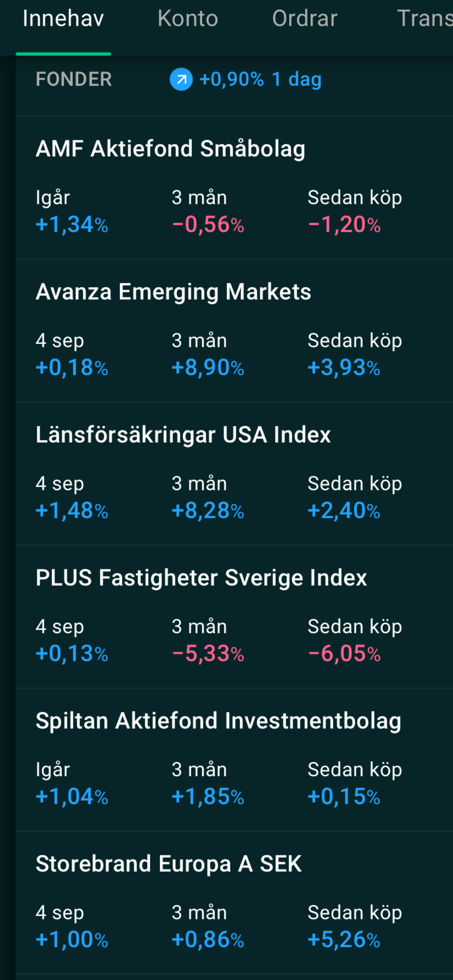453x980 pixels.
Task: Tap PLUS Fastigheter Sedan köp −6,05%
Action: [344, 653]
